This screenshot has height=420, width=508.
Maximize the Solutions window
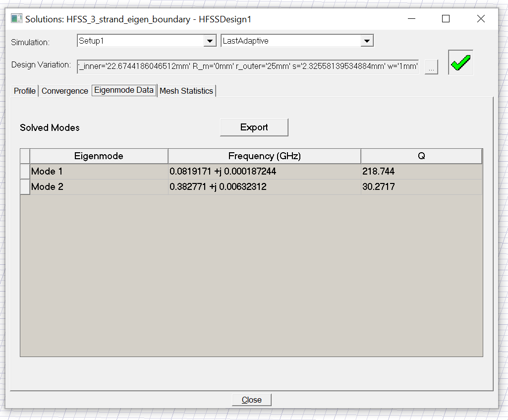(446, 19)
